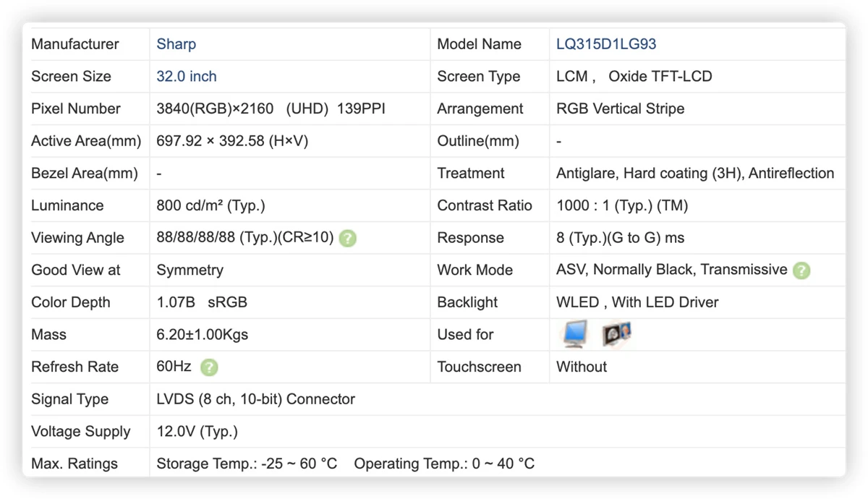The height and width of the screenshot is (499, 868).
Task: Click the help icon beside 60Hz refresh rate
Action: coord(209,367)
